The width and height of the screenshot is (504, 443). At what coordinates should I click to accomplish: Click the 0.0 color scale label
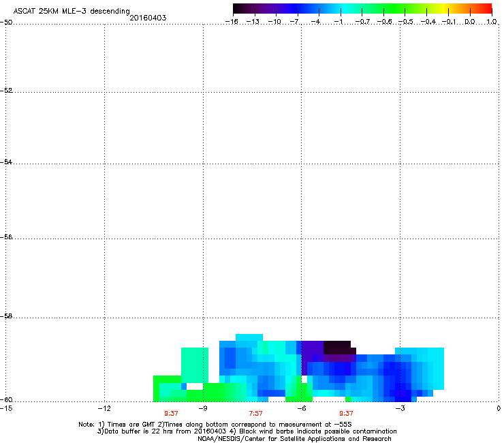point(470,22)
